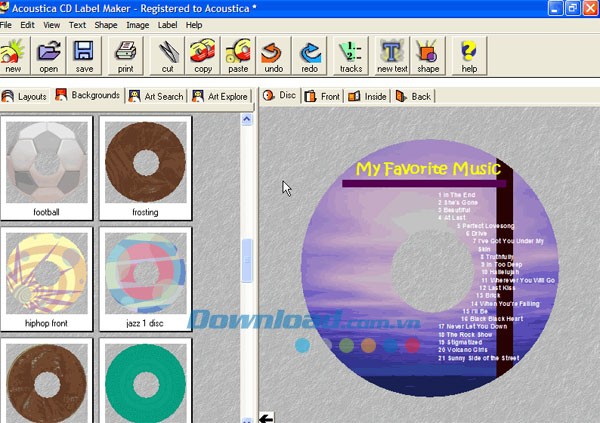Select track text '5 Perfect Lovesong'
The image size is (600, 423).
tap(485, 226)
